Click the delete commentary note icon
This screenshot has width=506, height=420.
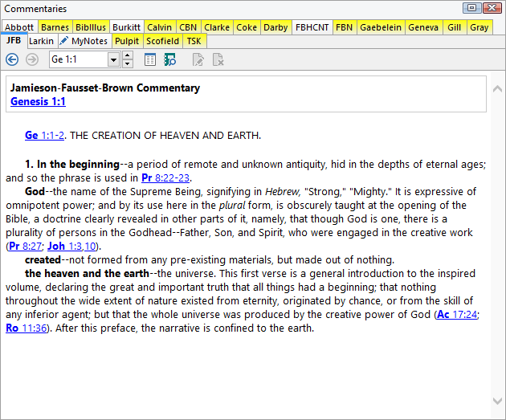click(x=218, y=59)
